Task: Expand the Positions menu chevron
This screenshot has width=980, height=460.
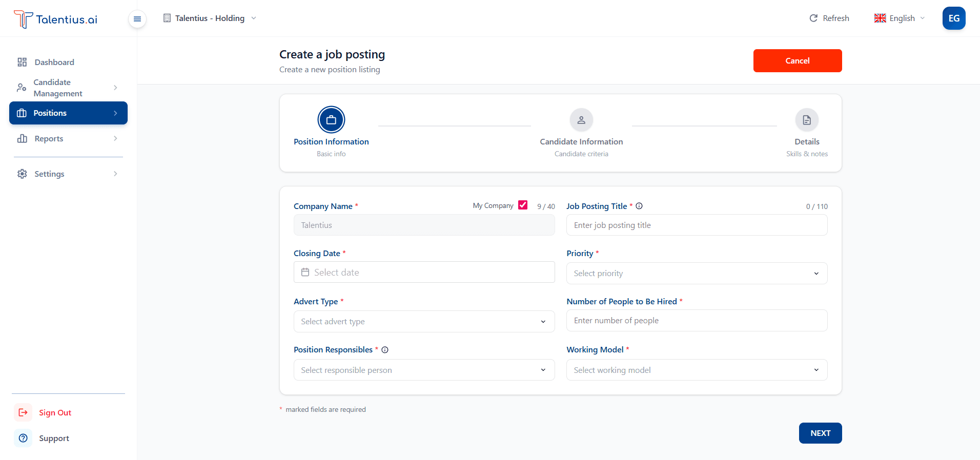Action: (x=115, y=113)
